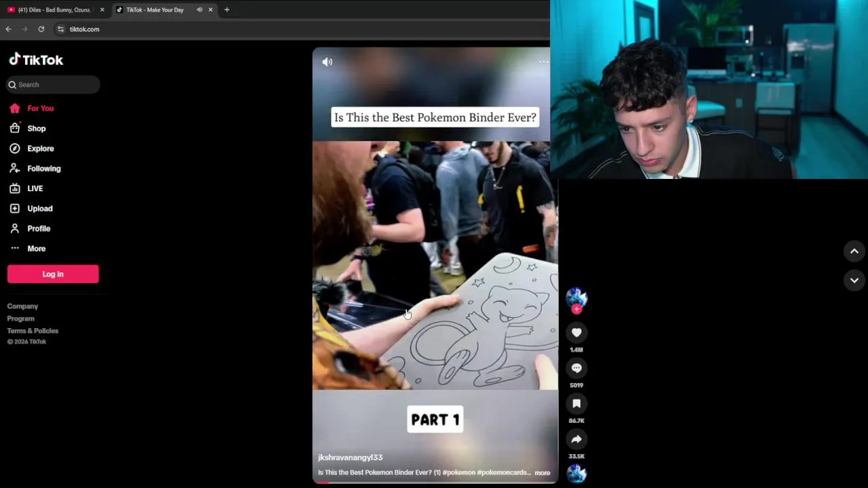
Task: Click the video progress bar
Action: 435,482
